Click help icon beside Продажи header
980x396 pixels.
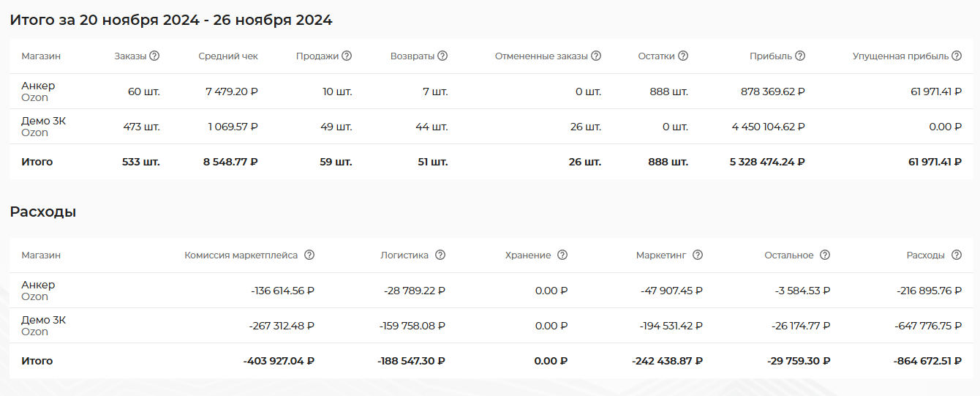[347, 56]
